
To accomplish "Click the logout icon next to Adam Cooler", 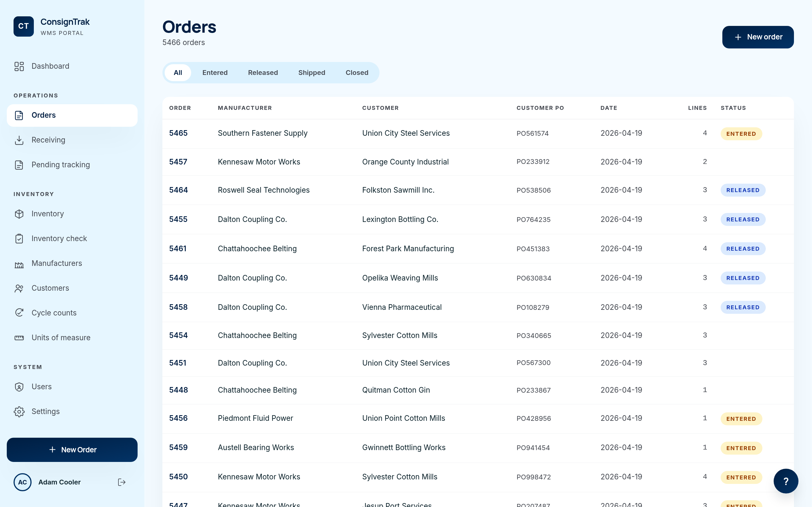I will pyautogui.click(x=122, y=482).
